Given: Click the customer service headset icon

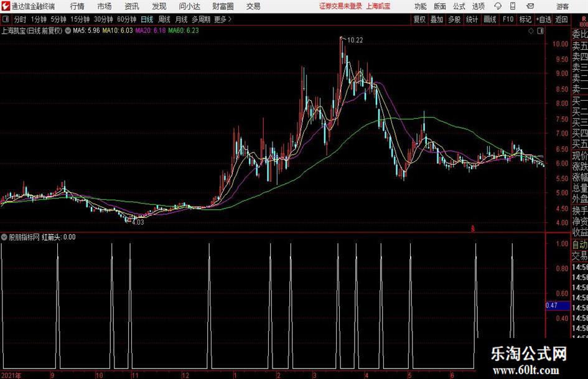Looking at the screenshot, I should pos(498,6).
